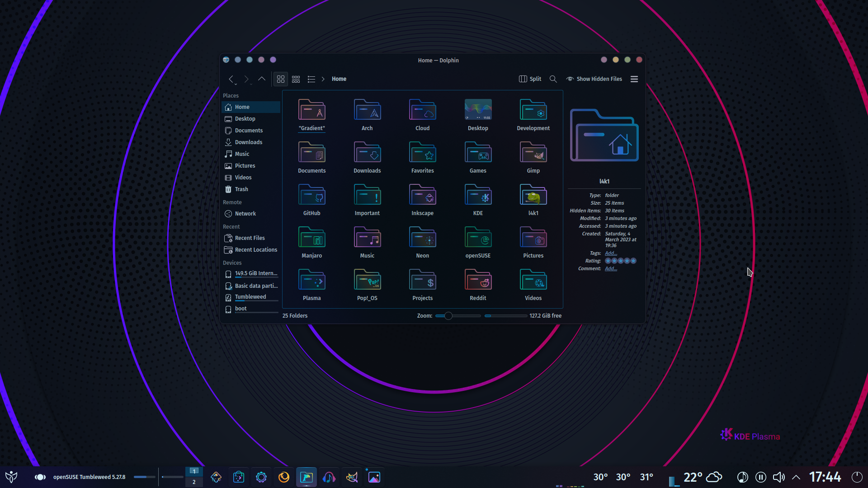Click Home in the location breadcrumb
Screen dimensions: 868x488
coord(339,79)
